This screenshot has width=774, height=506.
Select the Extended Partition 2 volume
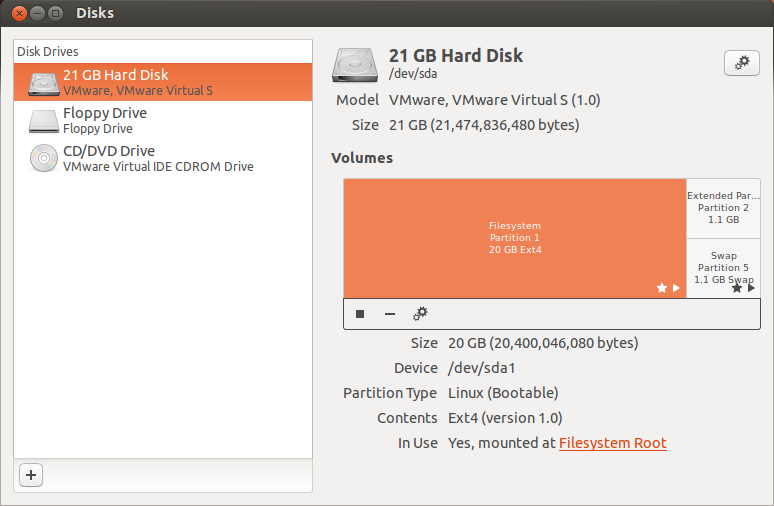723,207
